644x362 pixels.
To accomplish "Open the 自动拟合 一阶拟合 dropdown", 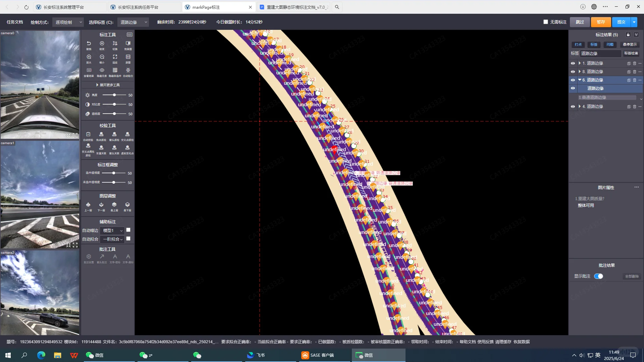I will [x=112, y=239].
